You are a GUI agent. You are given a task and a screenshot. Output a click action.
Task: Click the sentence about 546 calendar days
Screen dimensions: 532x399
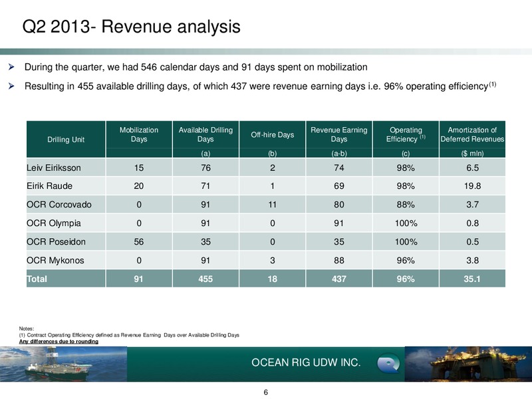pyautogui.click(x=196, y=67)
